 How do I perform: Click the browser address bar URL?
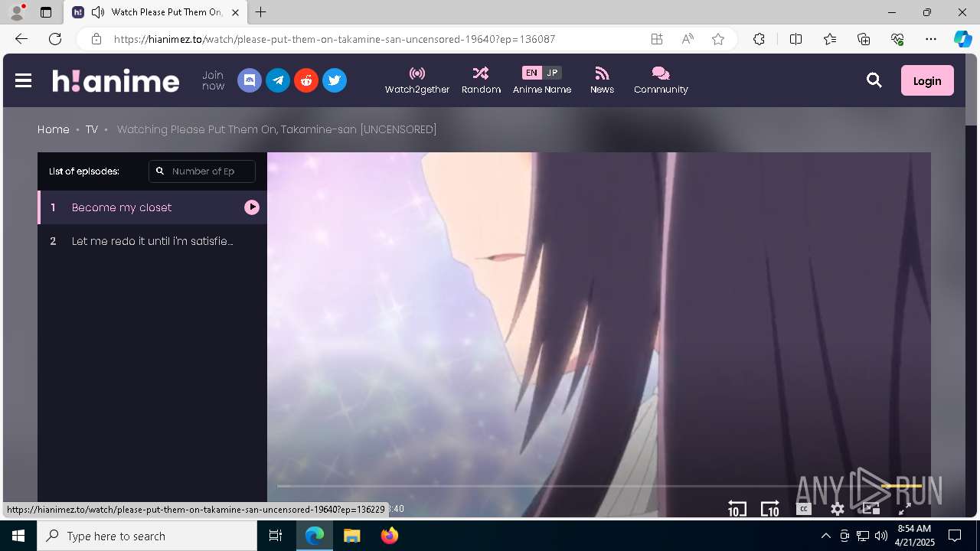coord(335,39)
